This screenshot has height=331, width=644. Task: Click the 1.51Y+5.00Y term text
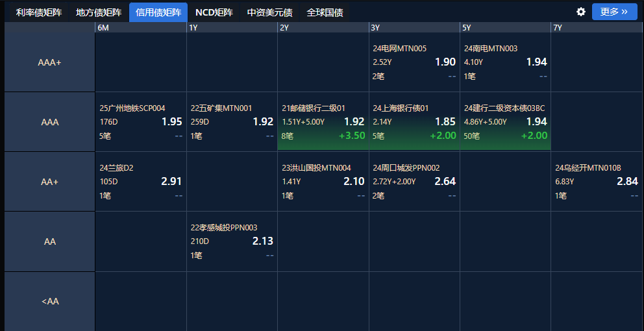(303, 122)
